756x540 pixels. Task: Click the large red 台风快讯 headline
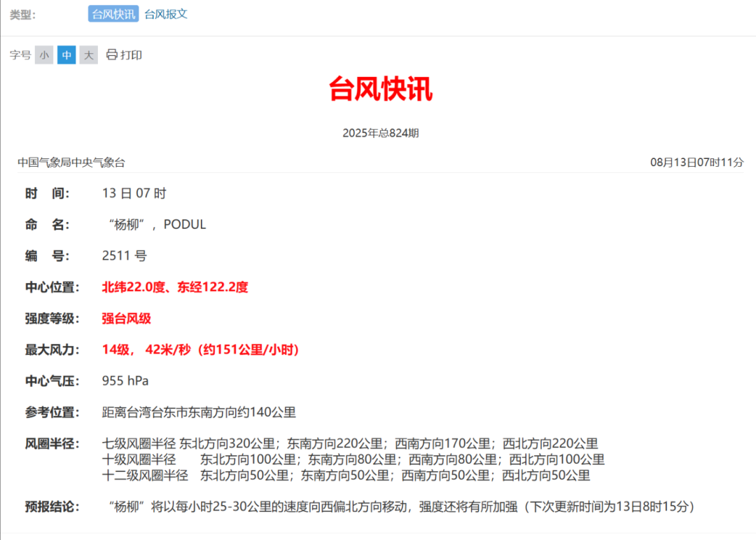click(381, 89)
